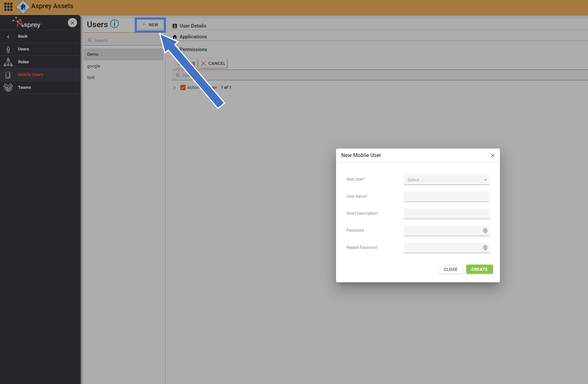
Task: Open the User Details section
Action: 193,26
